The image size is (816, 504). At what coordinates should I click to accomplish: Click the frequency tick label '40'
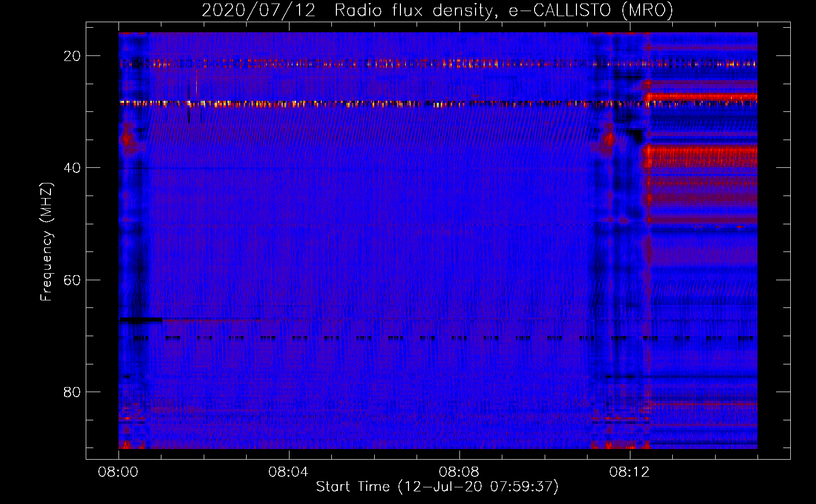pos(73,168)
